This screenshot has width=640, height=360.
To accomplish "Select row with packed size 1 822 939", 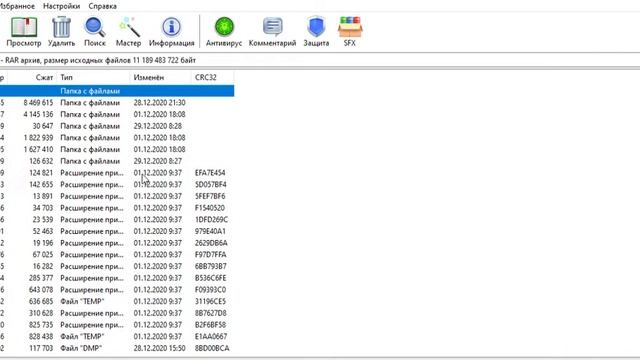I will point(117,138).
